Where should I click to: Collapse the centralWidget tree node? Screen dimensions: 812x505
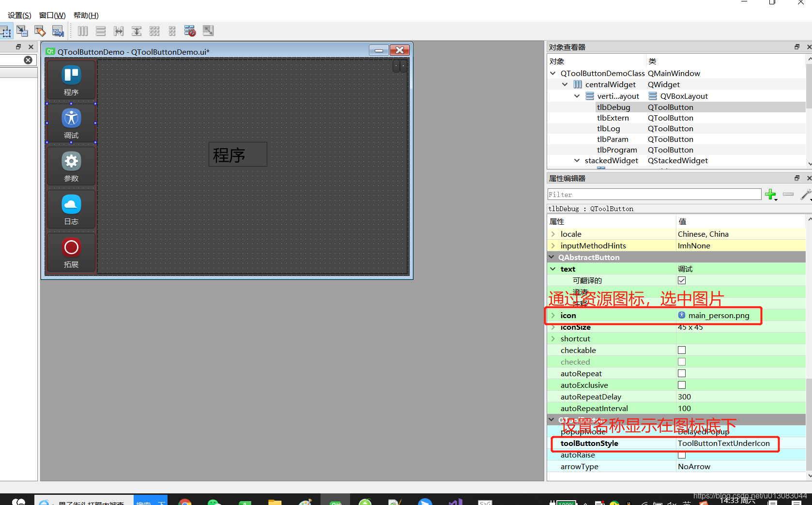(565, 84)
